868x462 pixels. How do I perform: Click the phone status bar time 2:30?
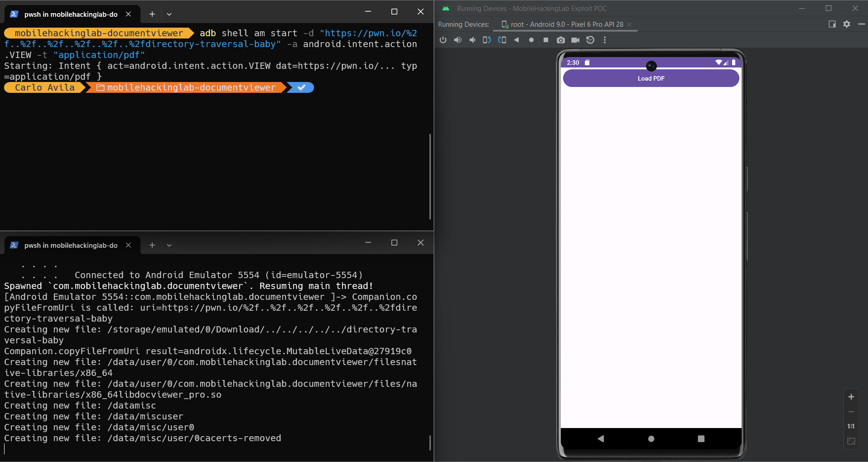tap(573, 63)
